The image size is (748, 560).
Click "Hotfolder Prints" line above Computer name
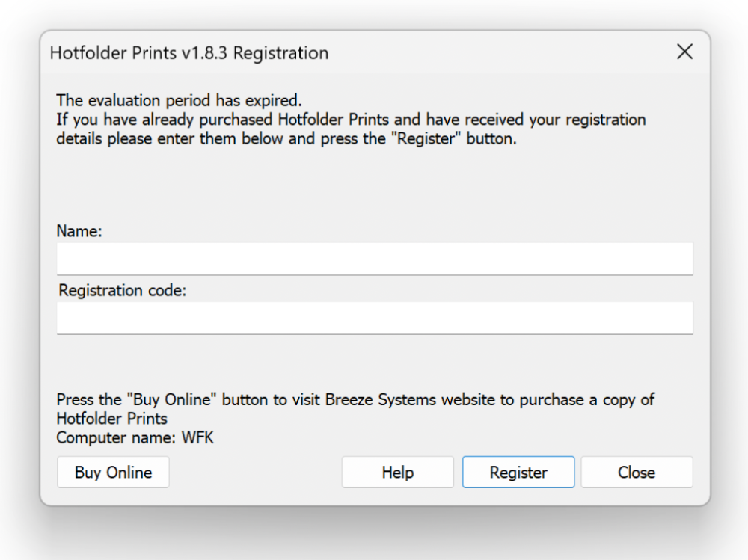tap(112, 419)
